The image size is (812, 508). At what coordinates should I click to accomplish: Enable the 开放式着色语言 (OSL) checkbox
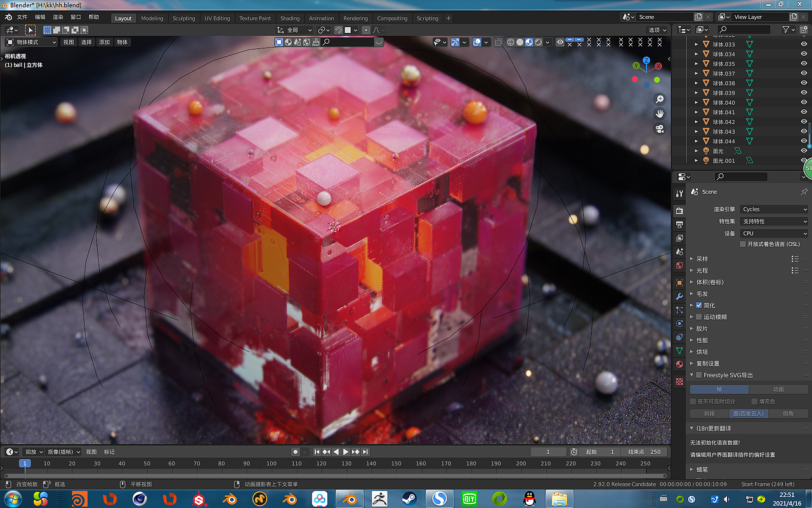[743, 244]
